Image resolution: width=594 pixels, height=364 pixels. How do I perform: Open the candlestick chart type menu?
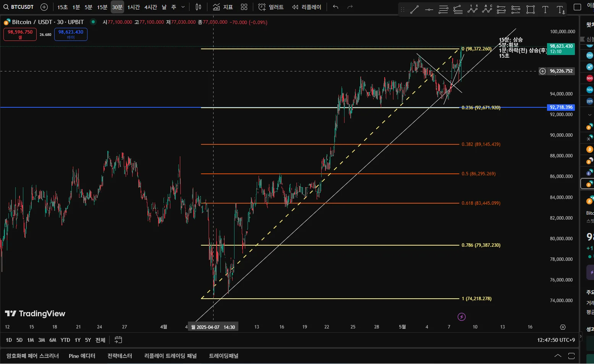198,7
